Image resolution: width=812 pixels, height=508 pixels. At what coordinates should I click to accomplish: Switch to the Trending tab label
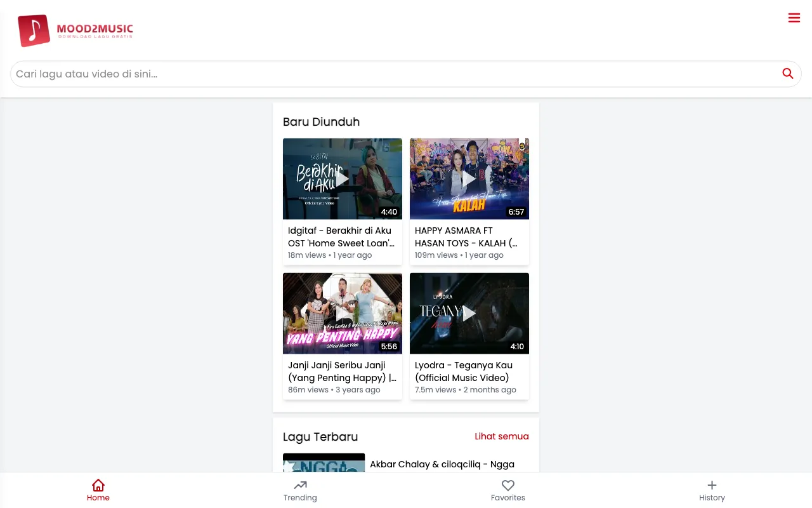(300, 498)
